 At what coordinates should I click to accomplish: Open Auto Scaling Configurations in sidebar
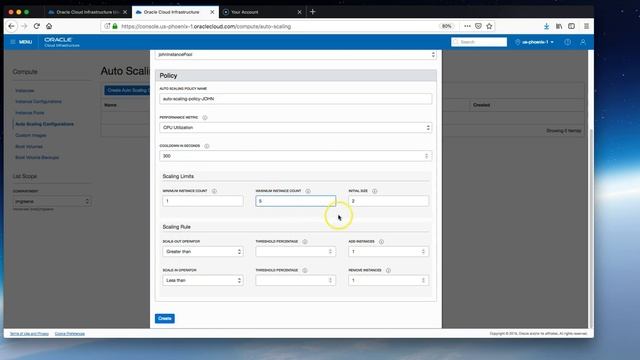point(44,124)
